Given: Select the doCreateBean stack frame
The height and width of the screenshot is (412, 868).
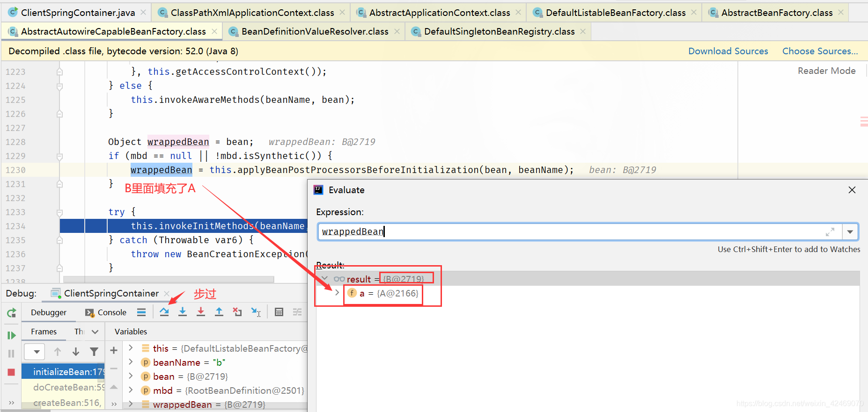Looking at the screenshot, I should (x=63, y=387).
